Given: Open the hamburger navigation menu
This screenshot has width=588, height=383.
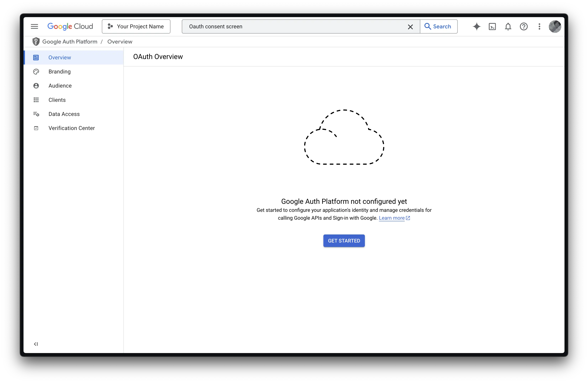Looking at the screenshot, I should point(34,26).
